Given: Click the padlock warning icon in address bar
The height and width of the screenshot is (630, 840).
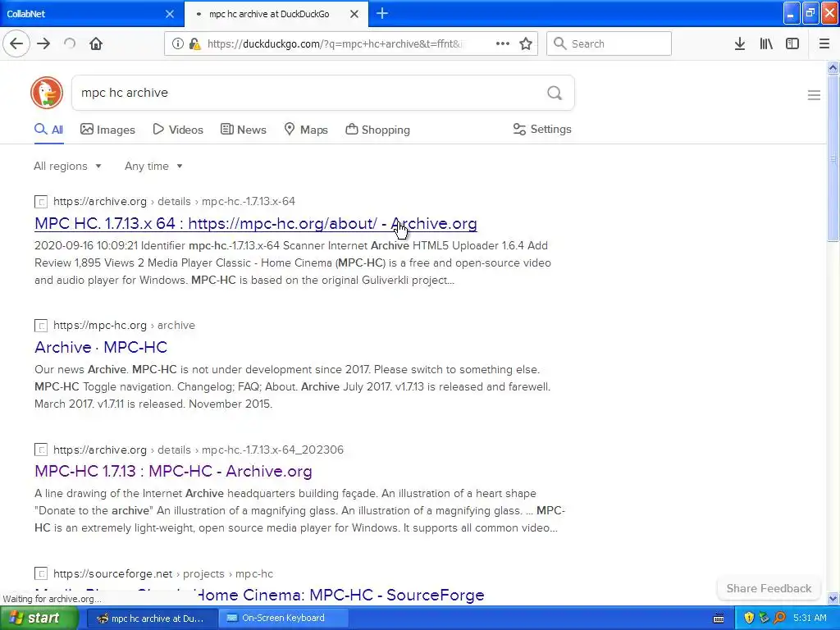Looking at the screenshot, I should [x=195, y=43].
